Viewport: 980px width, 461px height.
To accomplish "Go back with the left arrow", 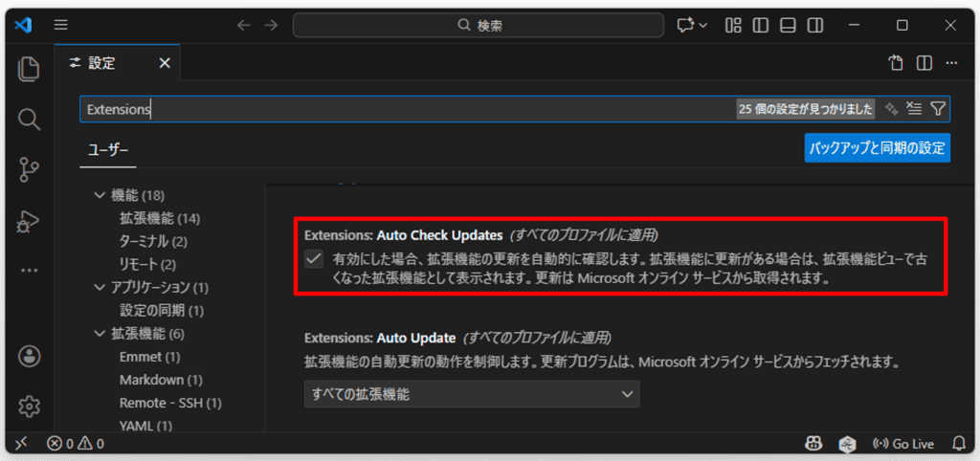I will (x=244, y=25).
